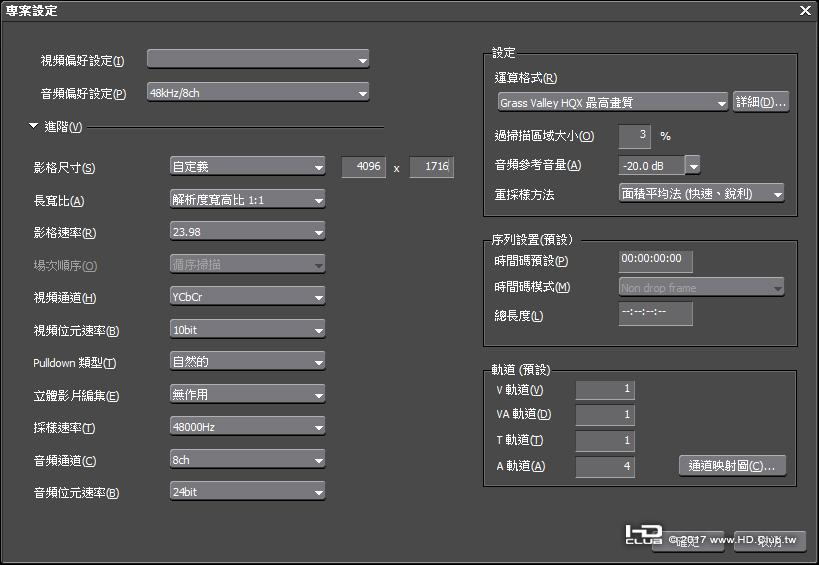The image size is (819, 565).
Task: Click the 總長度 field
Action: tap(656, 314)
